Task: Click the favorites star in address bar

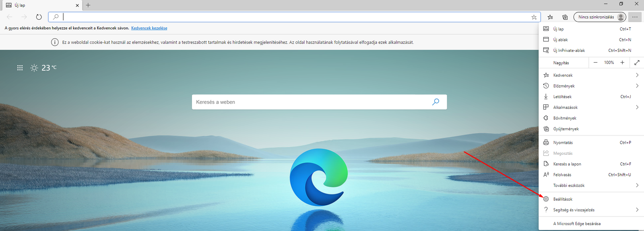Action: (534, 17)
